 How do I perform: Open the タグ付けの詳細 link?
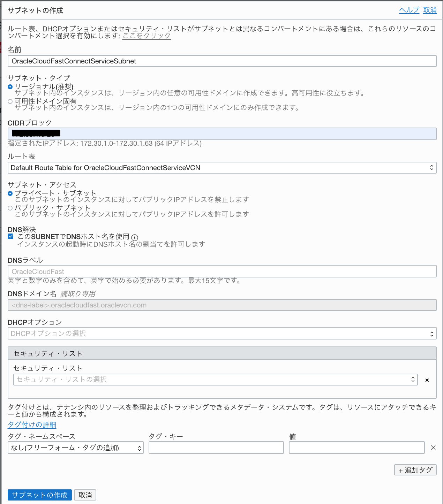click(32, 425)
